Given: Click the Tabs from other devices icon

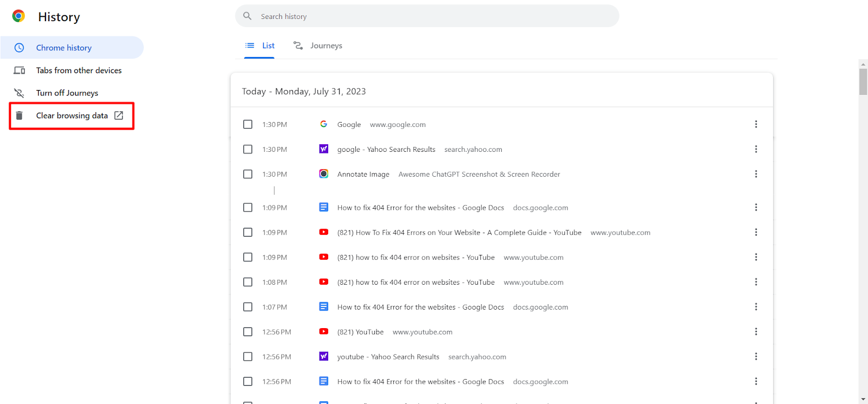Looking at the screenshot, I should [x=20, y=70].
